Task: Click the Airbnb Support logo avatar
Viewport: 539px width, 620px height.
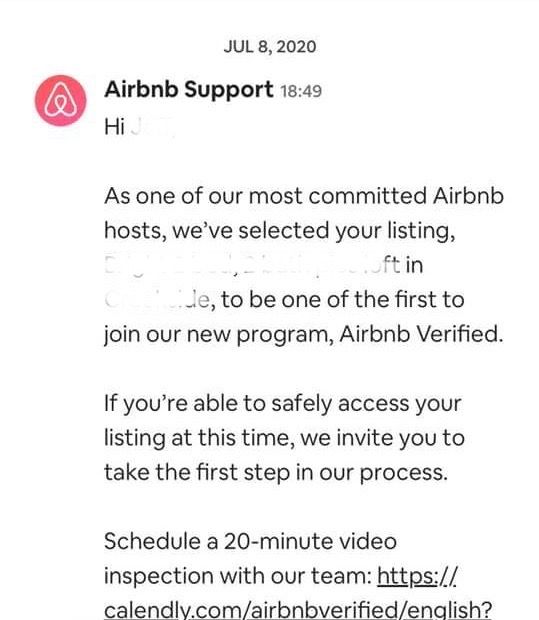Action: pyautogui.click(x=61, y=100)
